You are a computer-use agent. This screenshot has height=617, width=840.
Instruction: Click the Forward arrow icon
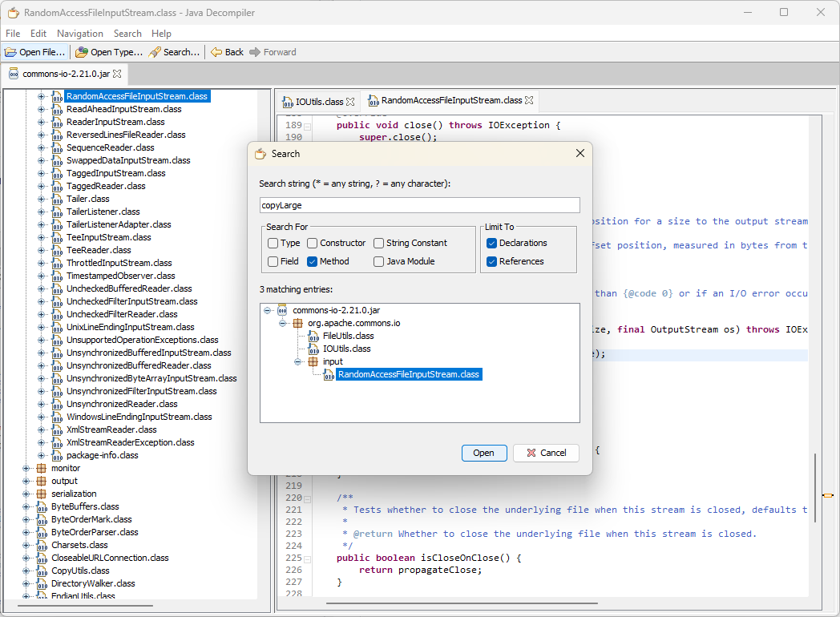[255, 52]
